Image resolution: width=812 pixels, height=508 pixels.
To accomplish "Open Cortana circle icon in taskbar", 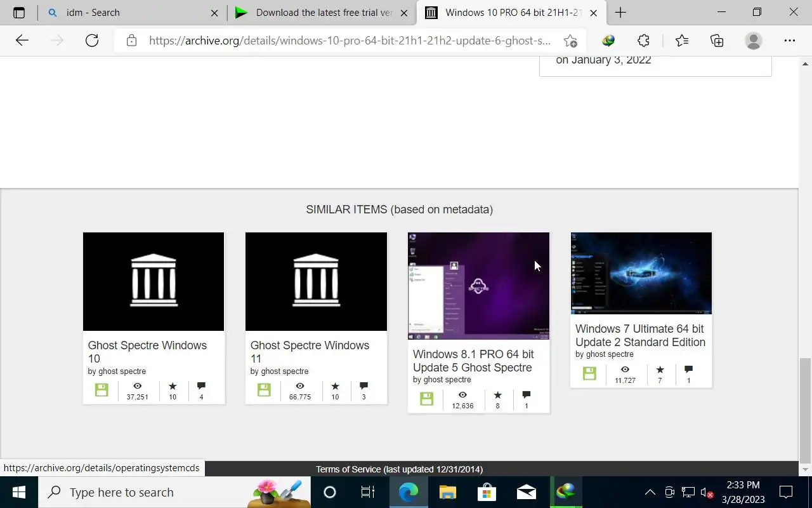I will click(329, 492).
